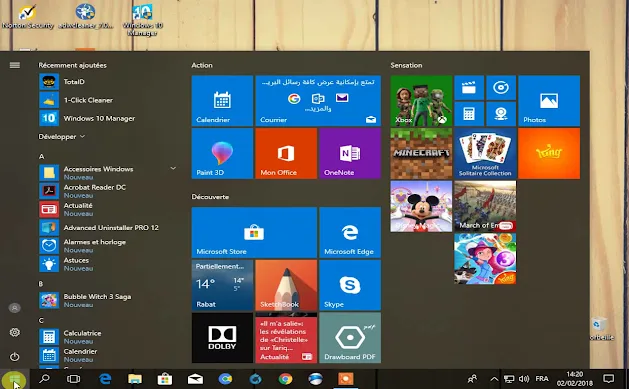Image resolution: width=629 pixels, height=389 pixels.
Task: Toggle the Start menu hamburger navigation
Action: point(14,65)
